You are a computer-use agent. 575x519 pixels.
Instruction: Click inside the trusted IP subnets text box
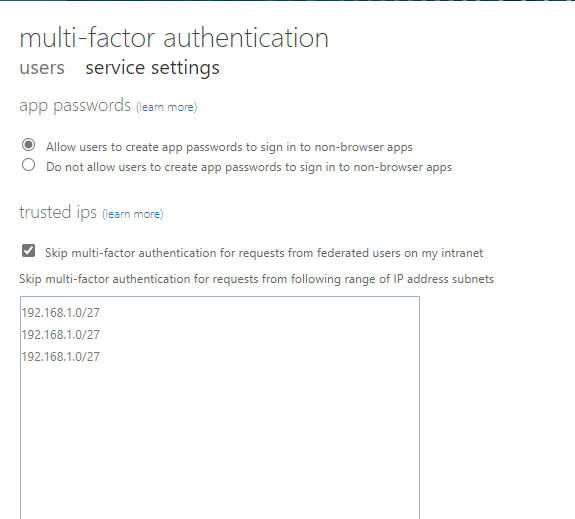(220, 407)
